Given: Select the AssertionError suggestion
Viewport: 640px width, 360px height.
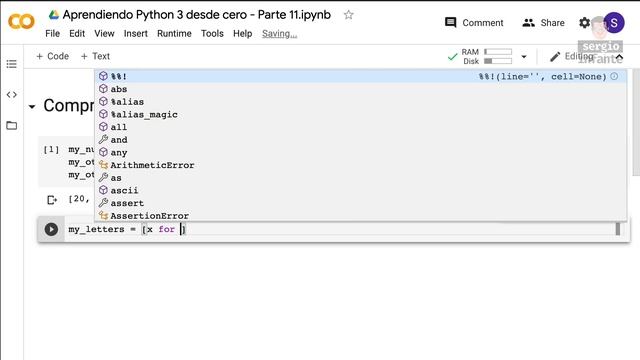Looking at the screenshot, I should 361,216.
